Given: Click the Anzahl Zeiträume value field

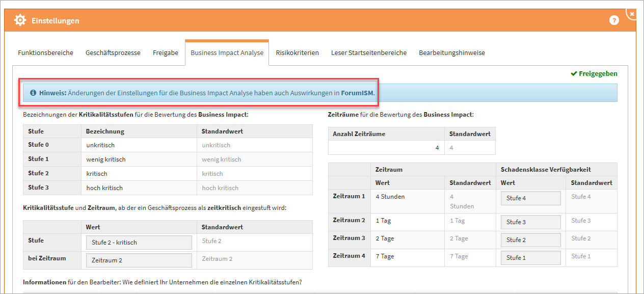Looking at the screenshot, I should [x=386, y=148].
